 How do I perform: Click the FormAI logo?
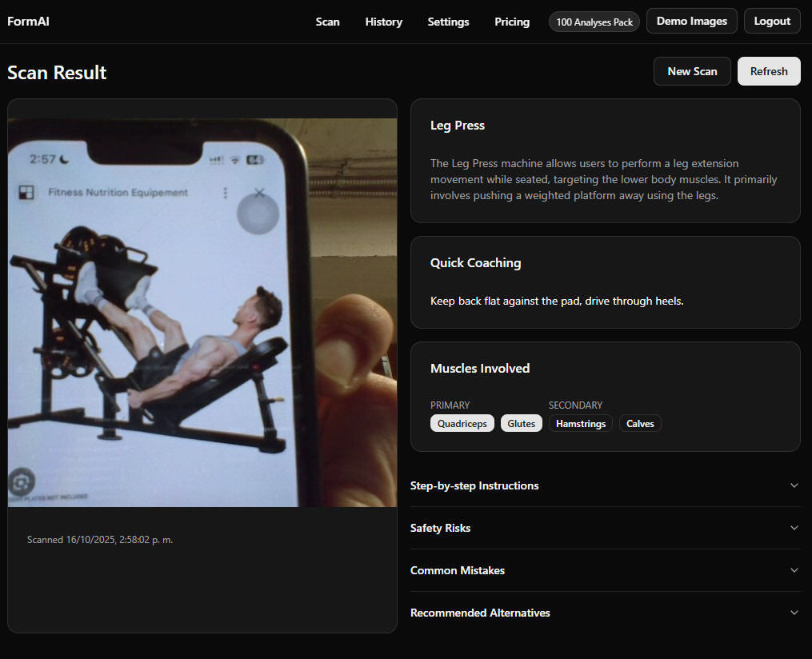pos(28,22)
